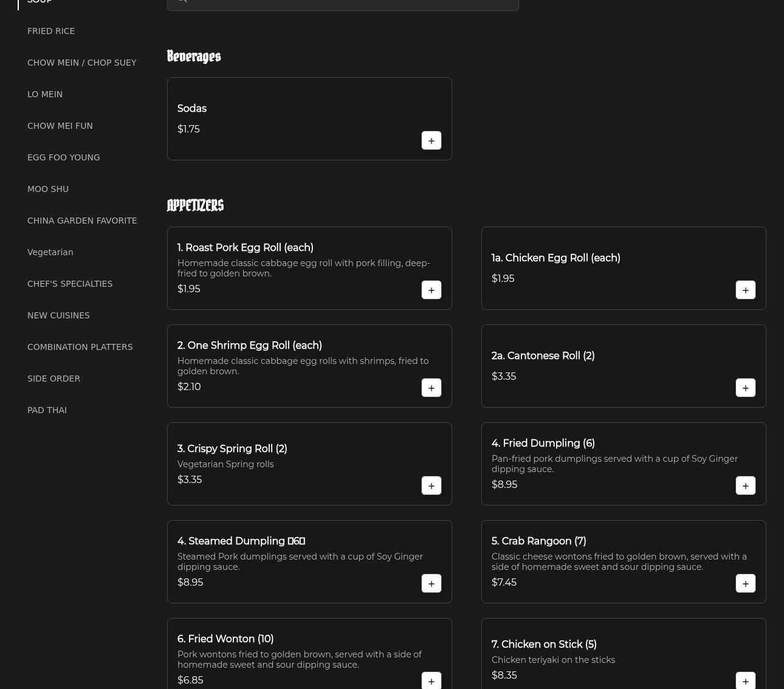Click plus icon for Cantonese Roll
The height and width of the screenshot is (689, 784).
[x=745, y=388]
